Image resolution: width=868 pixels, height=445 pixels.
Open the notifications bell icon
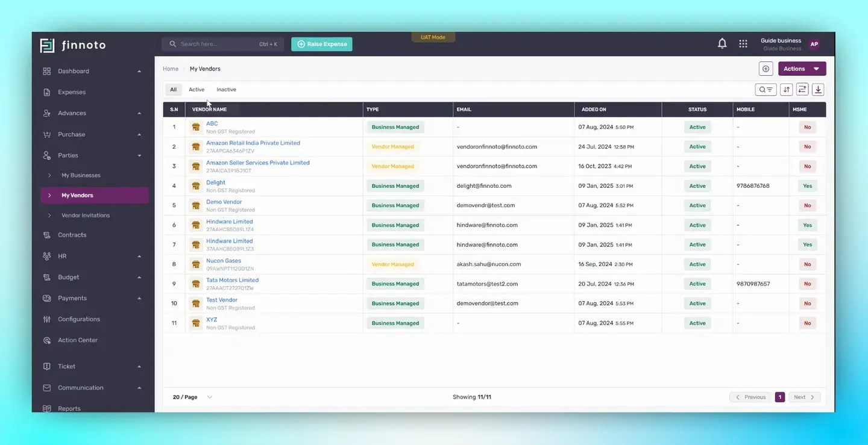click(722, 44)
